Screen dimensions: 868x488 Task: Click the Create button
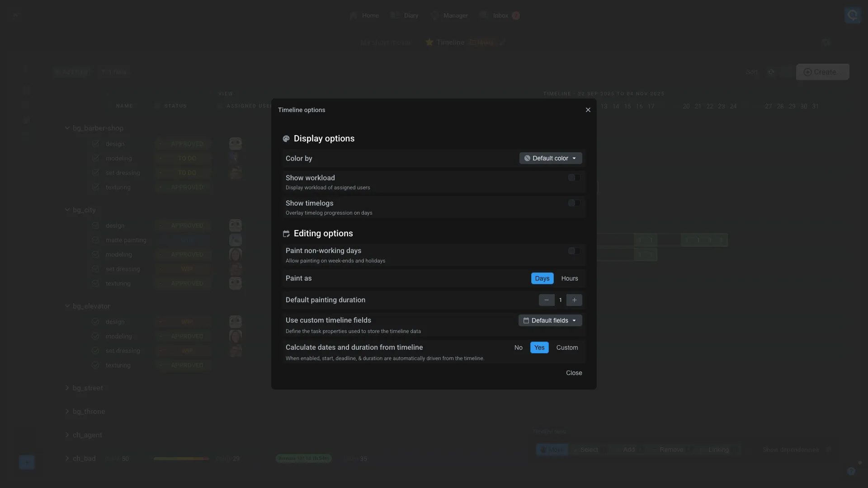822,72
